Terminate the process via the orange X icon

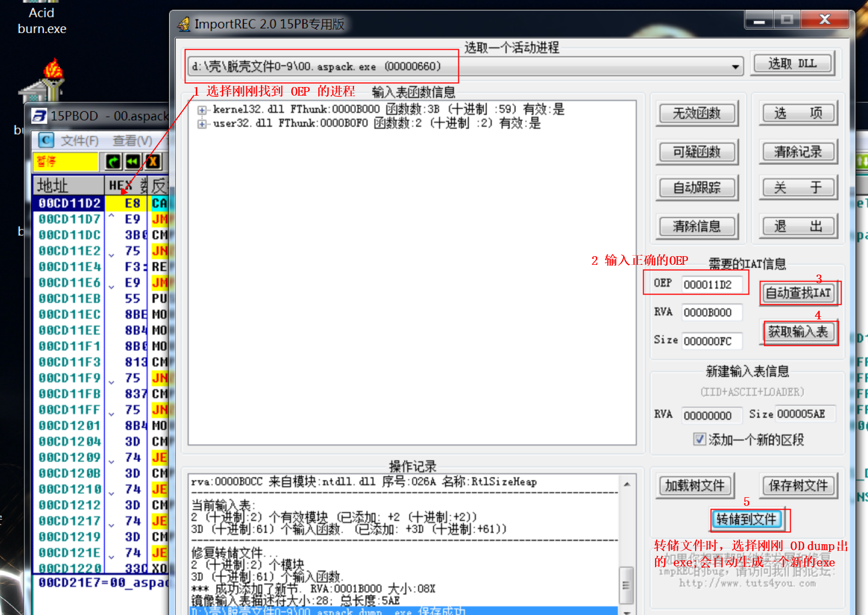click(152, 162)
